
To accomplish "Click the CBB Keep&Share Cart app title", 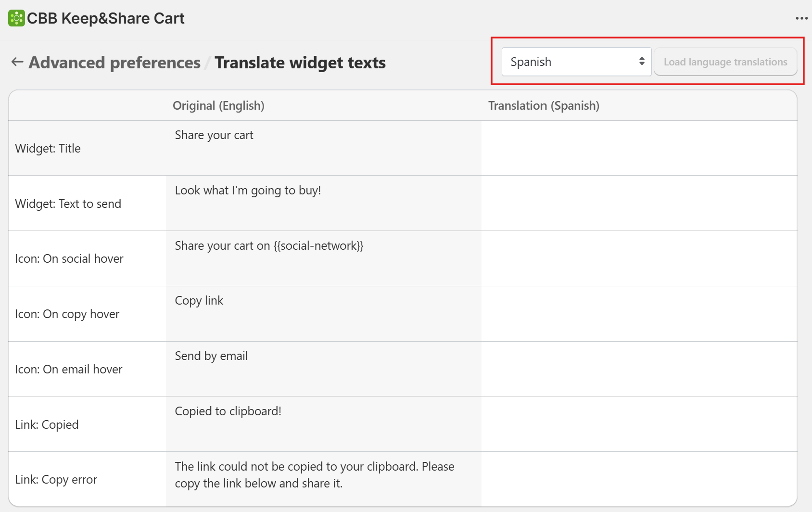I will (105, 18).
